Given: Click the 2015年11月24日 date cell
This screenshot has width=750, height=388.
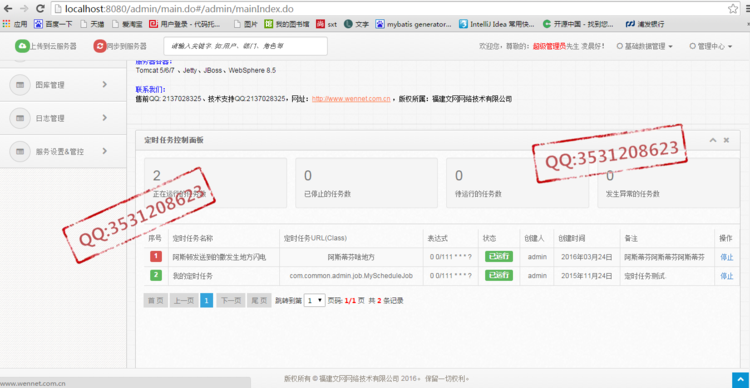Looking at the screenshot, I should (587, 276).
